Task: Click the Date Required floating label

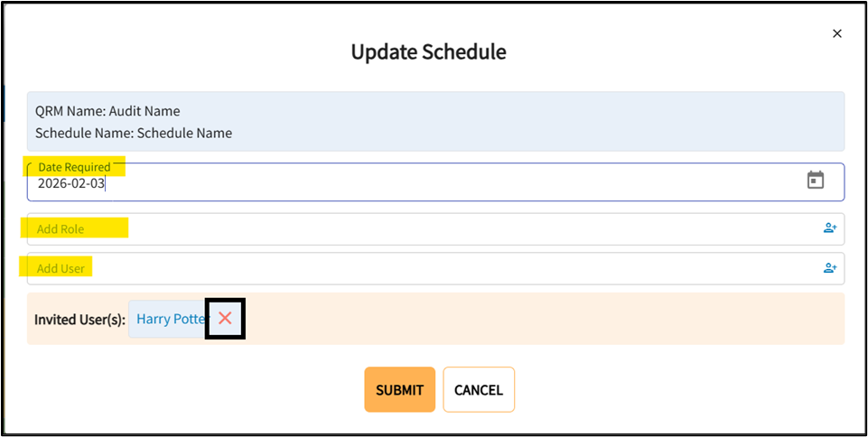Action: [74, 167]
